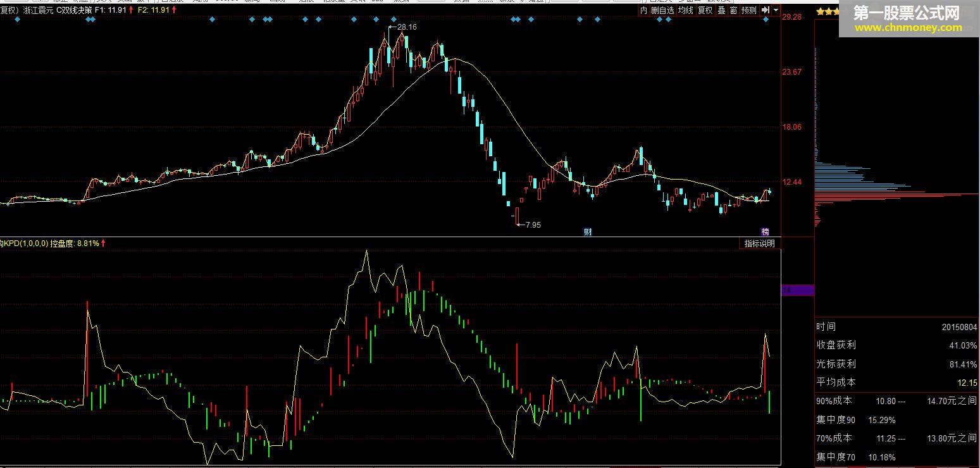
Task: Open the toolbar dropdown arrow menu
Action: pos(776,10)
